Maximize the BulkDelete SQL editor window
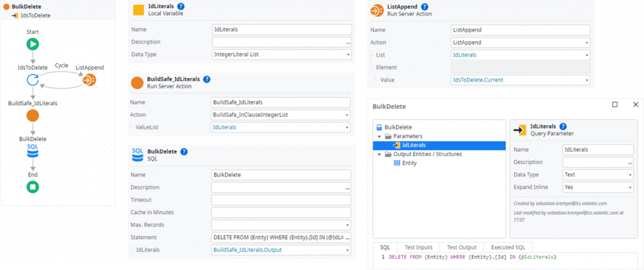The width and height of the screenshot is (644, 270). [614, 104]
